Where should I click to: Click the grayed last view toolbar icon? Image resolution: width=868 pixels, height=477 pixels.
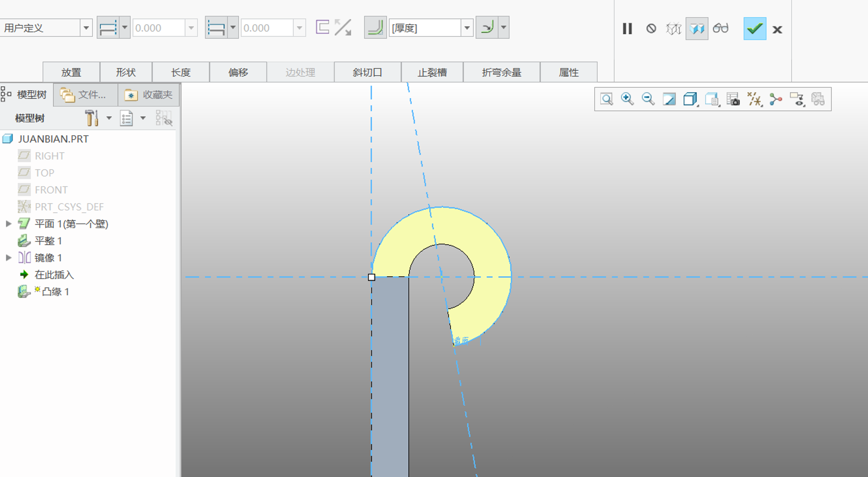tap(818, 99)
